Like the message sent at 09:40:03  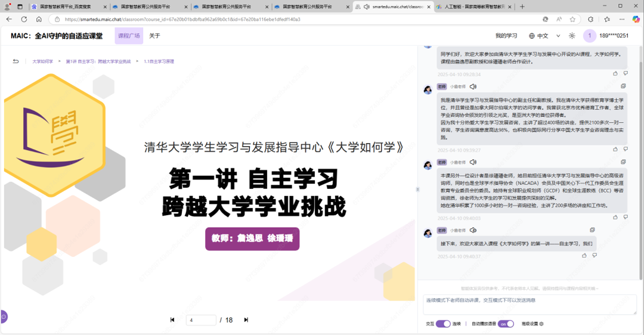[x=615, y=217]
